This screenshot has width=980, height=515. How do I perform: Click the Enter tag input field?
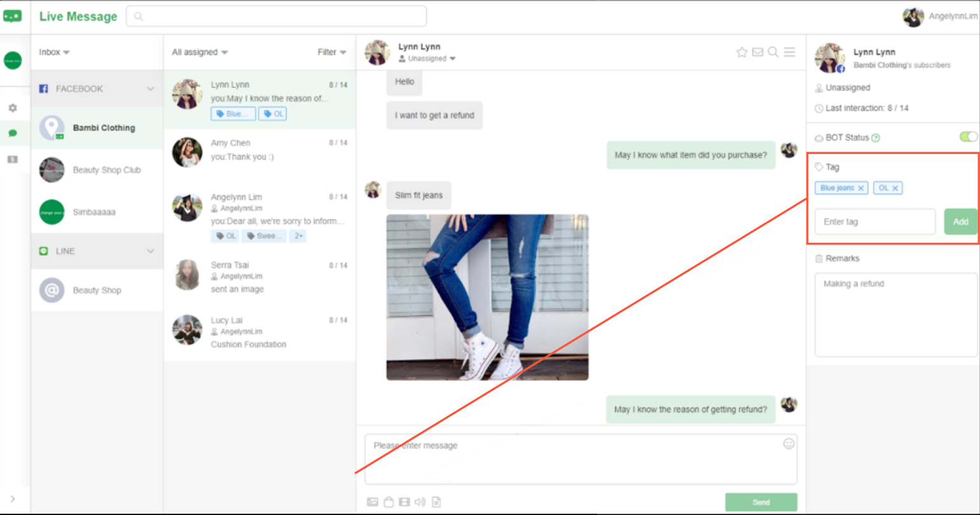(875, 222)
